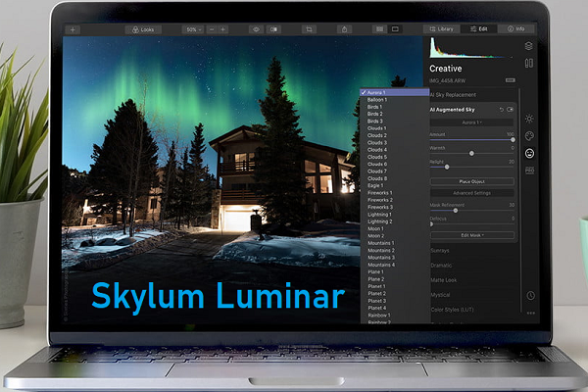Open the Canvas tools icon below Layers
Viewport: 588px width, 392px height.
point(529,63)
